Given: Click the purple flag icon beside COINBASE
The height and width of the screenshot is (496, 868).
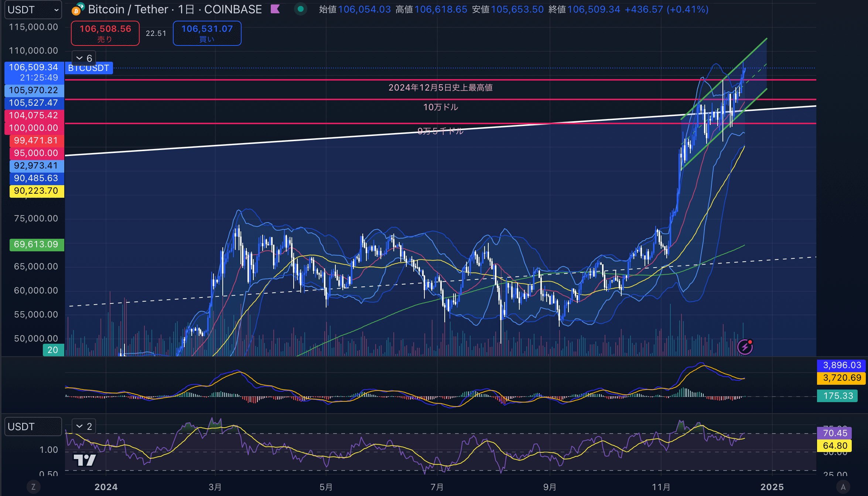Looking at the screenshot, I should pos(275,9).
